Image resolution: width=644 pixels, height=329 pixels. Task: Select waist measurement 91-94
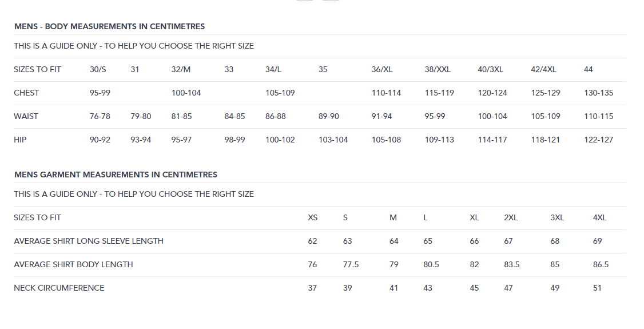(382, 116)
